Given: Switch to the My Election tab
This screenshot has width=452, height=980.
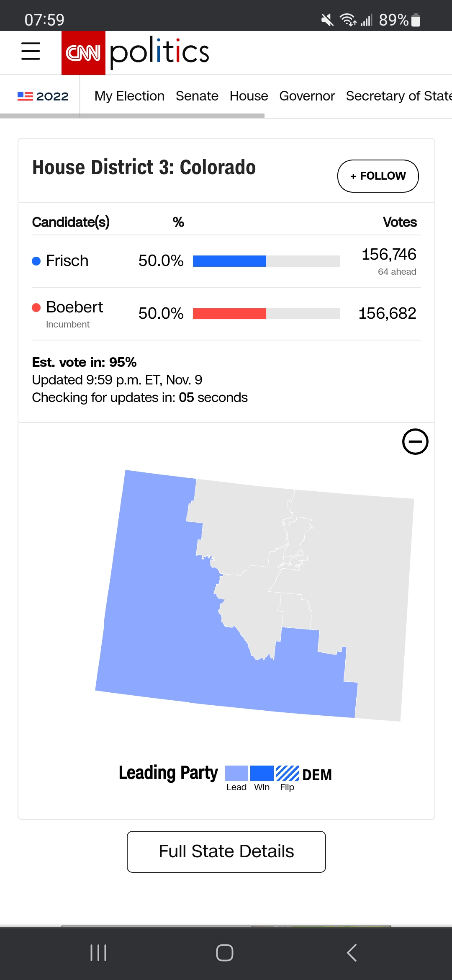Looking at the screenshot, I should coord(129,96).
